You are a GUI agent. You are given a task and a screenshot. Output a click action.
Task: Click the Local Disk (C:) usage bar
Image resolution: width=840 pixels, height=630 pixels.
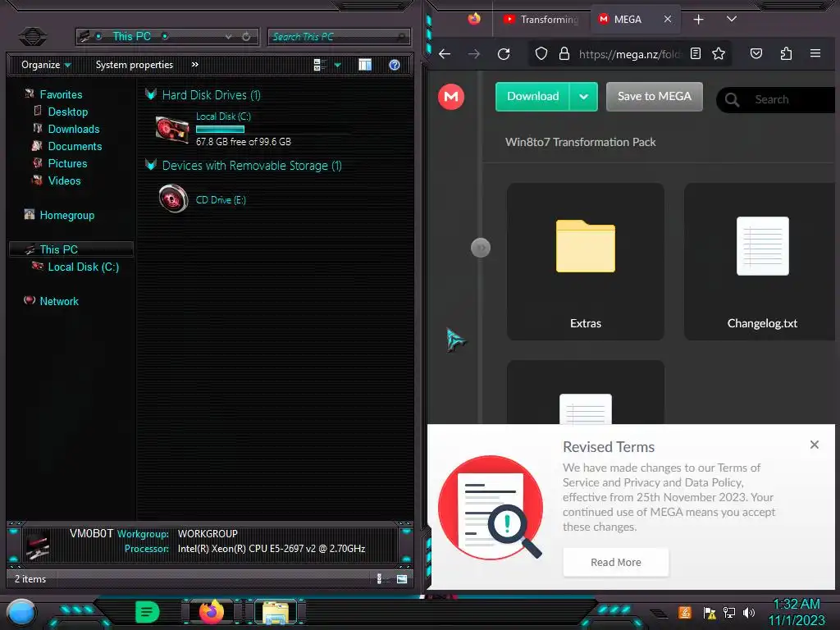point(220,129)
